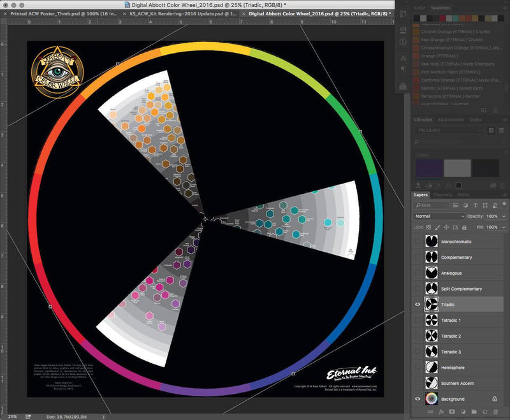Add a layer mask using mask icon

point(451,412)
